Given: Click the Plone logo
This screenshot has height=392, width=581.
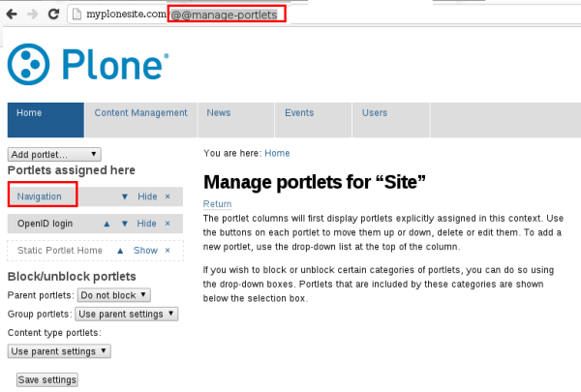Looking at the screenshot, I should [88, 65].
